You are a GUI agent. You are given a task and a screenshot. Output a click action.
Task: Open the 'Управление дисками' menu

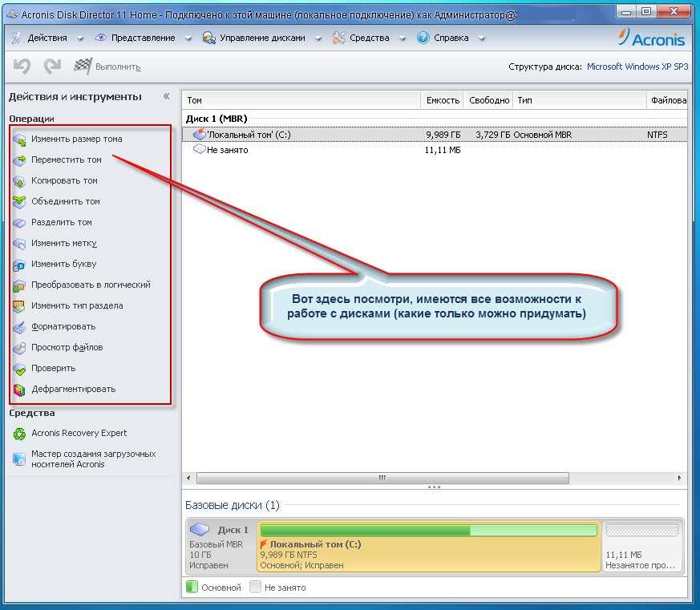tap(262, 38)
